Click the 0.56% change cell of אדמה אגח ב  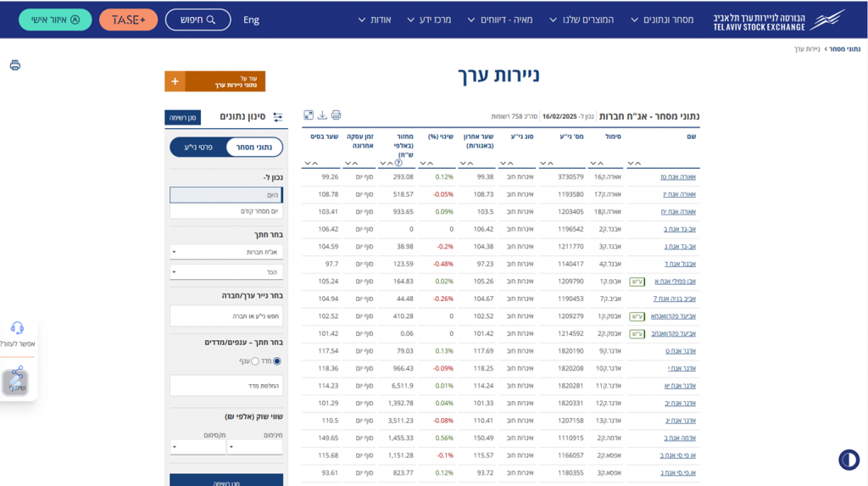pos(444,438)
